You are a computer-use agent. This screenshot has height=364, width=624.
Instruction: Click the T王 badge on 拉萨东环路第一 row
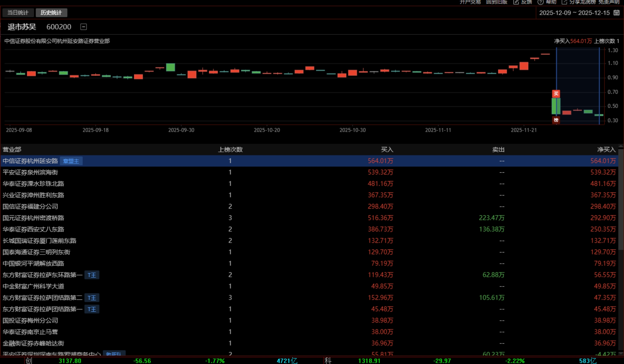tap(92, 275)
